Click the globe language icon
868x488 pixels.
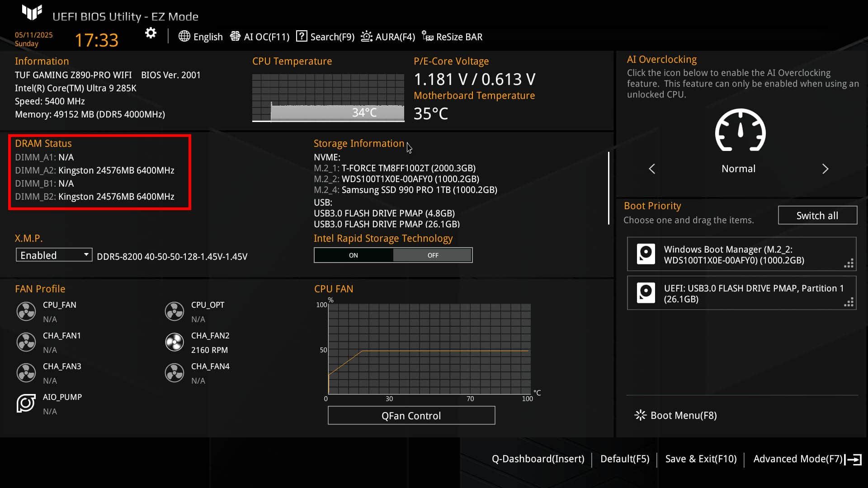pos(184,36)
